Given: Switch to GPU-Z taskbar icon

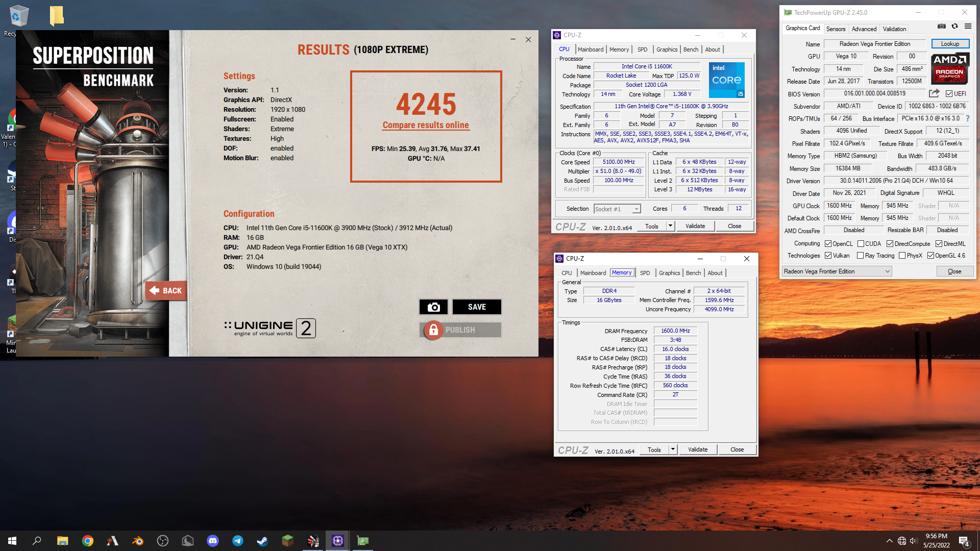Looking at the screenshot, I should click(363, 541).
